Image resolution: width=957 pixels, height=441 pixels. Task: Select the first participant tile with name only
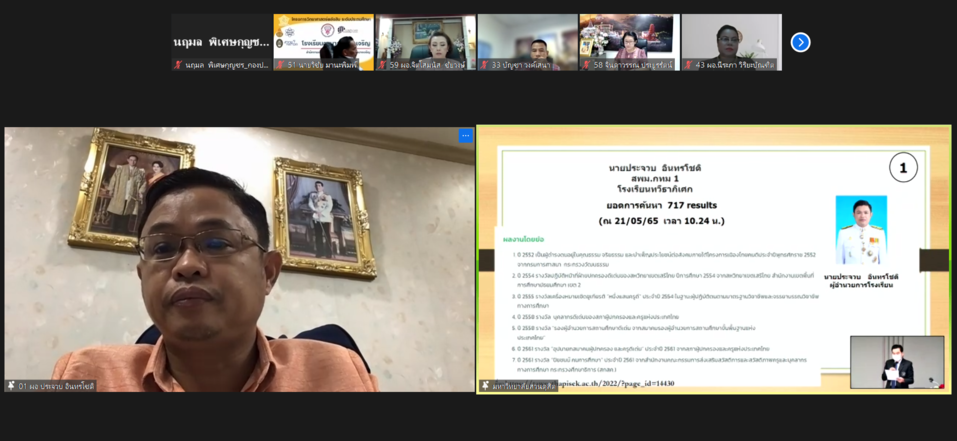click(221, 42)
